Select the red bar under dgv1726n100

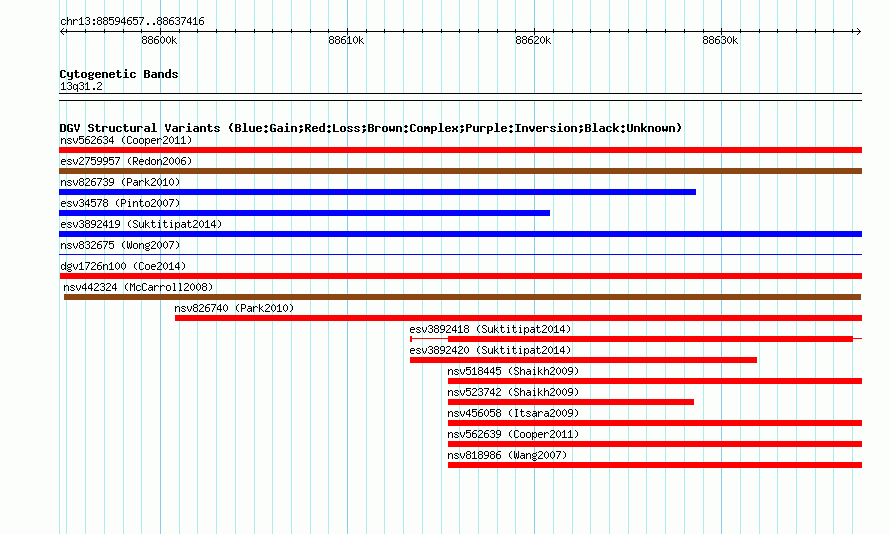click(460, 276)
